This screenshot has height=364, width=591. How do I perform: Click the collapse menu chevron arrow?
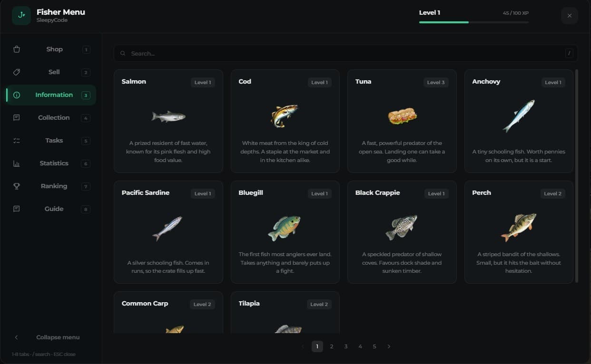(17, 337)
